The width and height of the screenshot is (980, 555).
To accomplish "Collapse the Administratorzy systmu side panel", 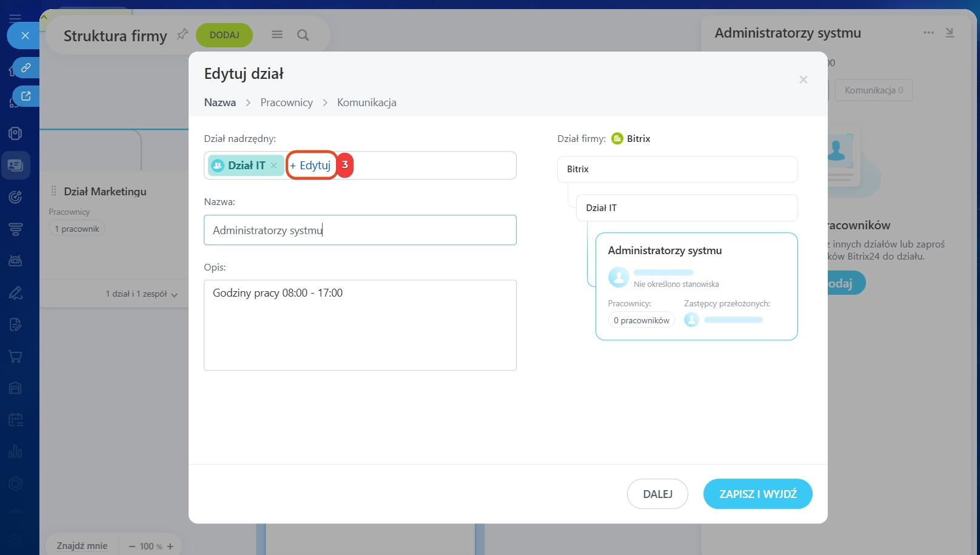I will 950,33.
